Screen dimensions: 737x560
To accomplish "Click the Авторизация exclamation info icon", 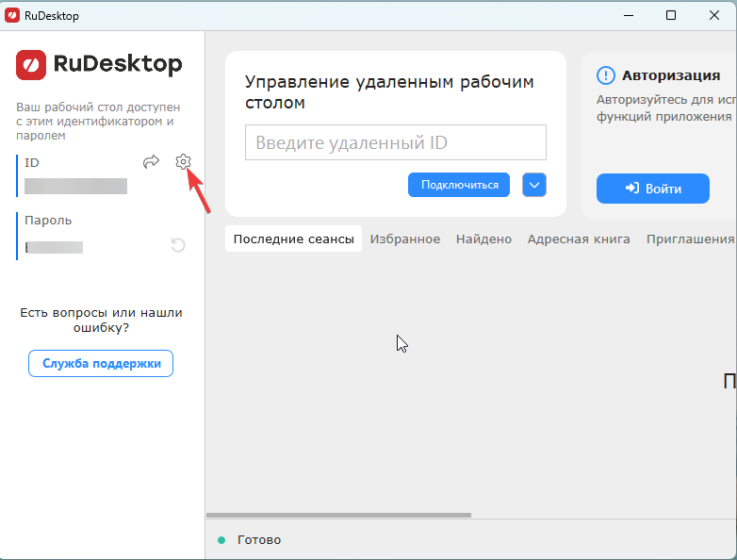I will (x=606, y=75).
